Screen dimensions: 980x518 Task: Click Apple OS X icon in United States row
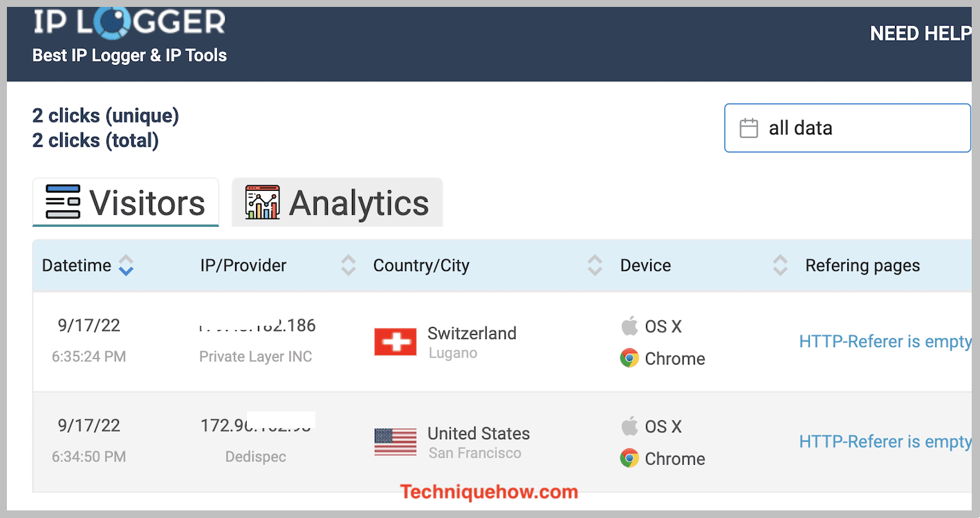pyautogui.click(x=629, y=426)
